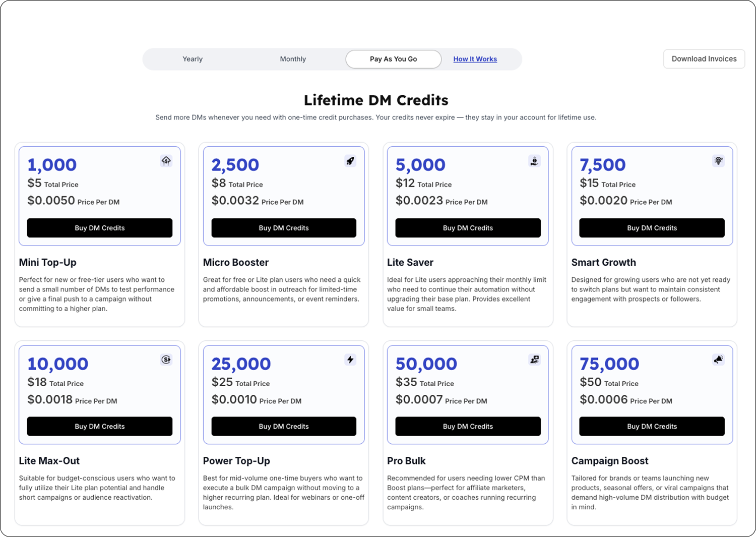Open the How It Works link

point(475,59)
